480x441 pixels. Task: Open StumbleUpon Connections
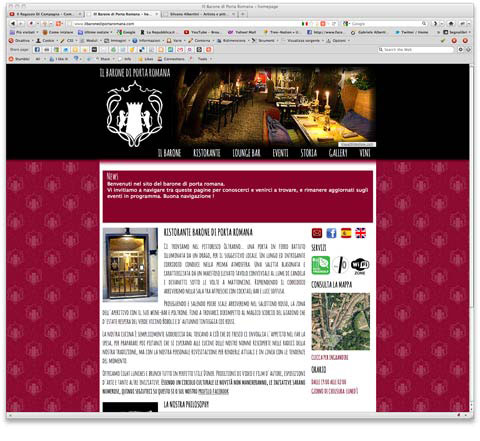171,59
